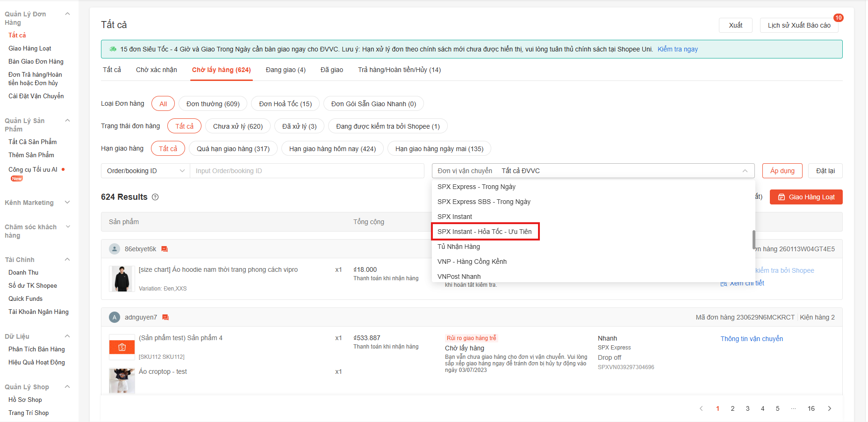The width and height of the screenshot is (868, 422).
Task: Click the Áp dụng button
Action: pyautogui.click(x=782, y=171)
